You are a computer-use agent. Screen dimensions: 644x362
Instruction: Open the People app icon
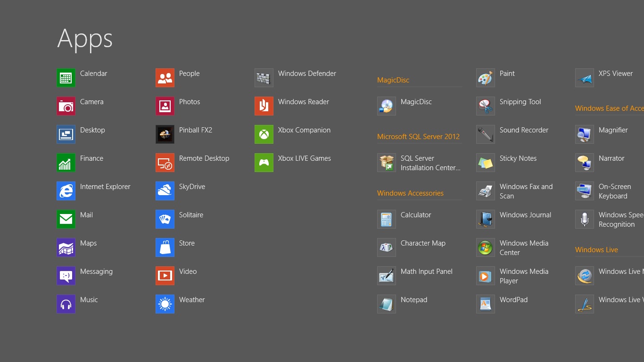pos(165,78)
